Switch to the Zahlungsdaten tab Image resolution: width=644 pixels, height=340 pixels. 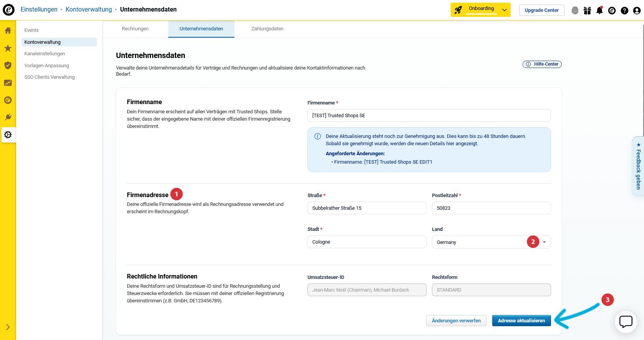coord(267,29)
